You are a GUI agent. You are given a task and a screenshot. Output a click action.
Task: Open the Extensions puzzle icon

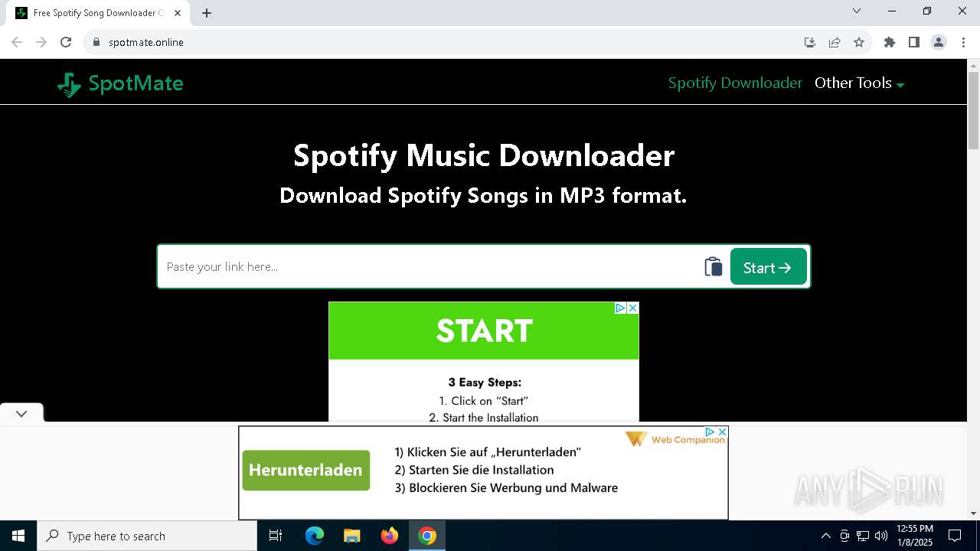(x=890, y=42)
